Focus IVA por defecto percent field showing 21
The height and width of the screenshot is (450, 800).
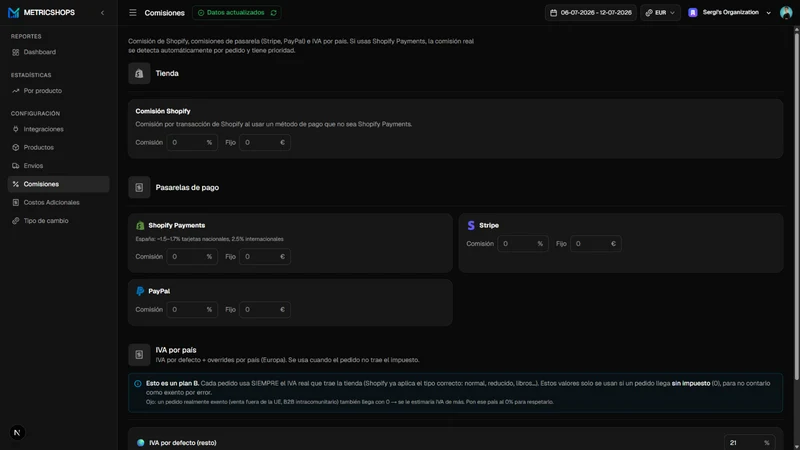(x=749, y=443)
